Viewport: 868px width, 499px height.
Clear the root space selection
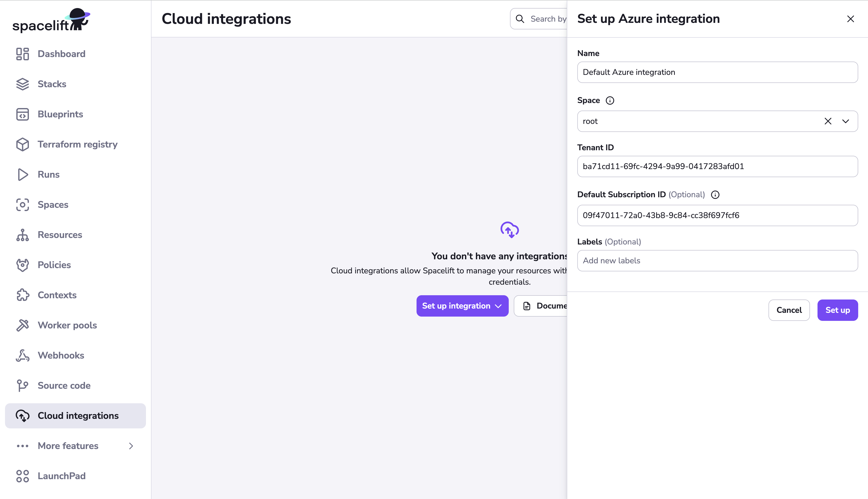[x=828, y=121]
